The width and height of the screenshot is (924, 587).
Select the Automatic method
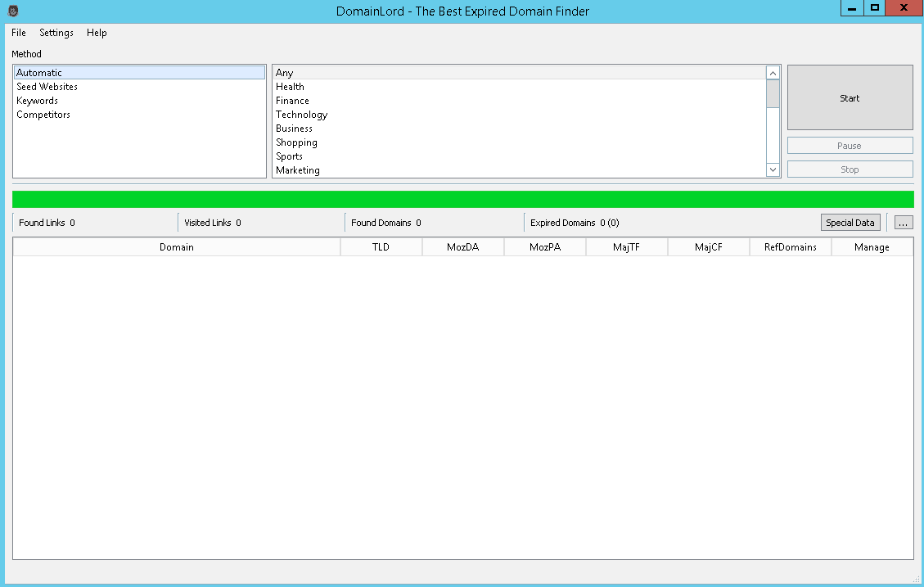pos(140,73)
